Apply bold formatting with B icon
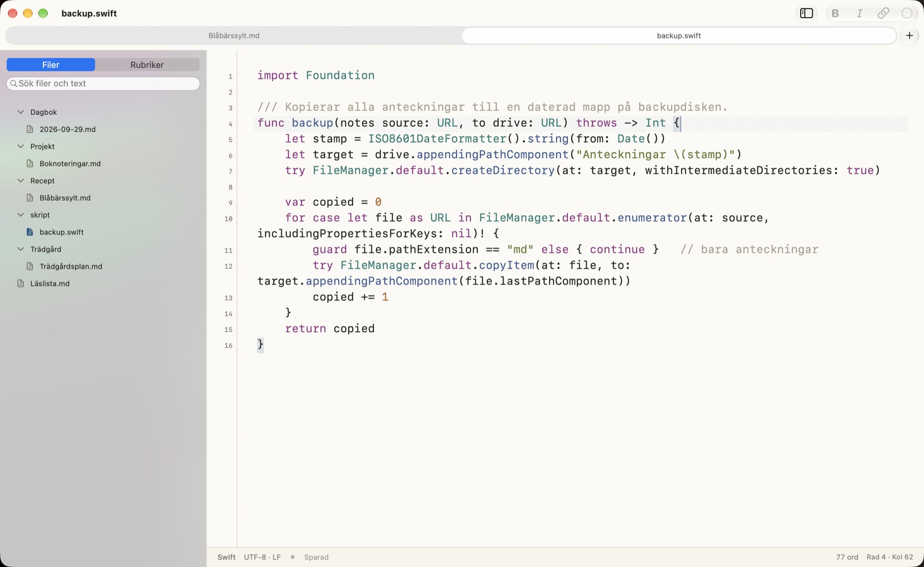 pos(835,13)
